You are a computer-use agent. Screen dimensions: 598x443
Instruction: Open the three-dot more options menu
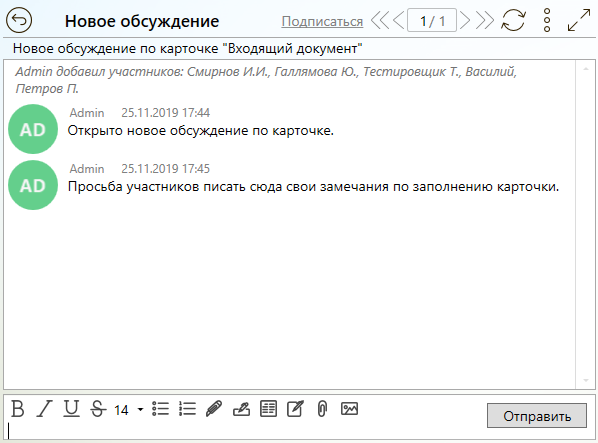(547, 20)
